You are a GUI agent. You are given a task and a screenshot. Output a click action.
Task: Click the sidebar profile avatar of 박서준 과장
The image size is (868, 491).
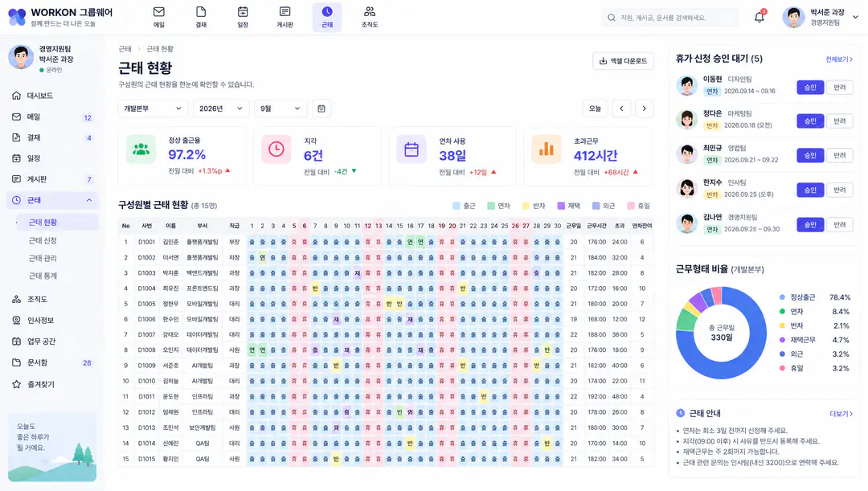tap(20, 57)
